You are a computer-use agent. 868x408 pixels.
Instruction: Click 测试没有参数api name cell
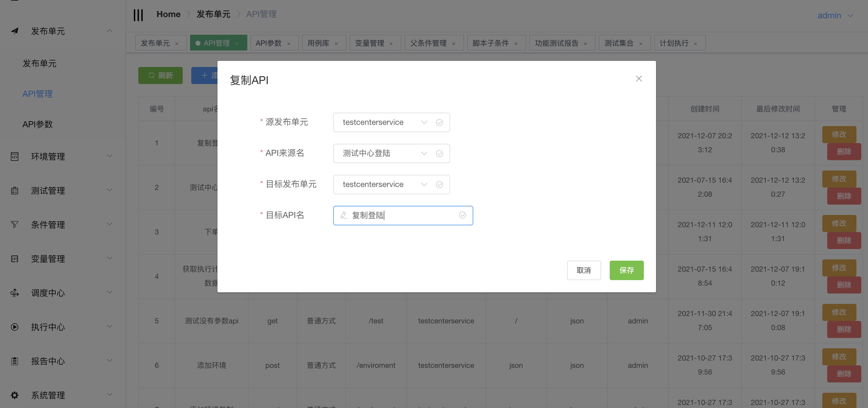click(211, 321)
